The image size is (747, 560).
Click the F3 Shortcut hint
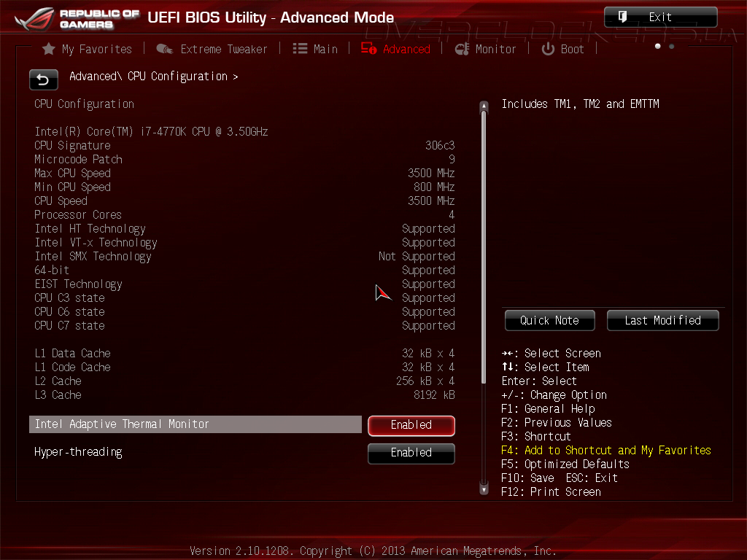pos(536,436)
